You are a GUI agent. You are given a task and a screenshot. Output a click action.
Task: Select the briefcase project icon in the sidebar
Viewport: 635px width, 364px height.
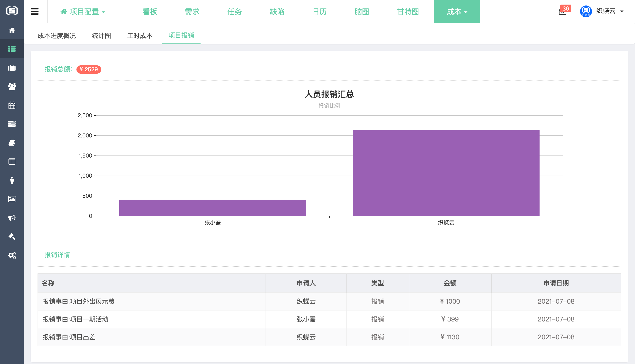click(12, 68)
